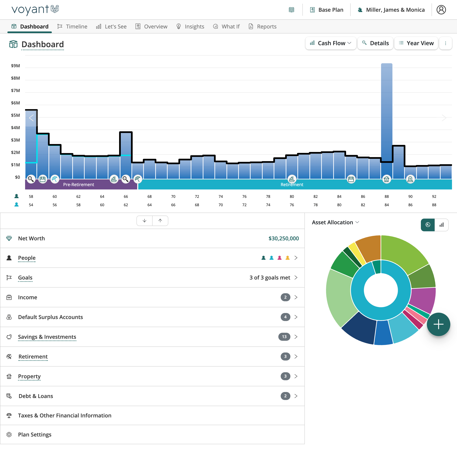Click the house event marker on timeline
This screenshot has height=476, width=457.
386,179
